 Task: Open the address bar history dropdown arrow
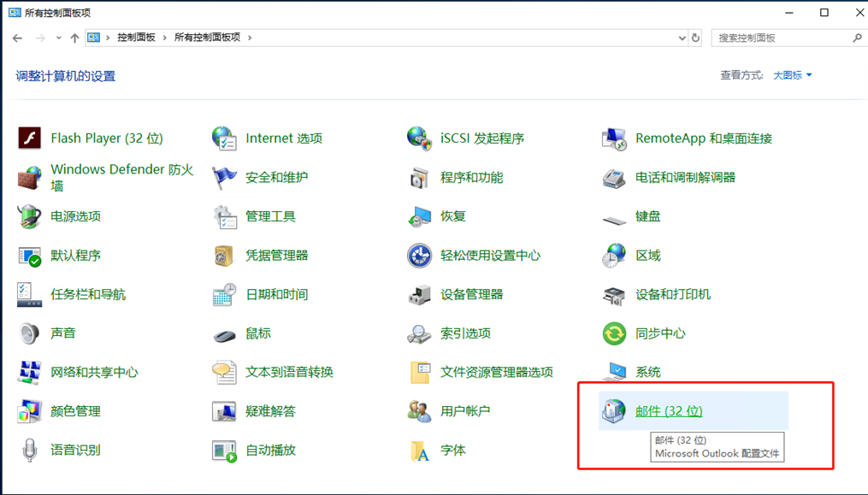682,38
